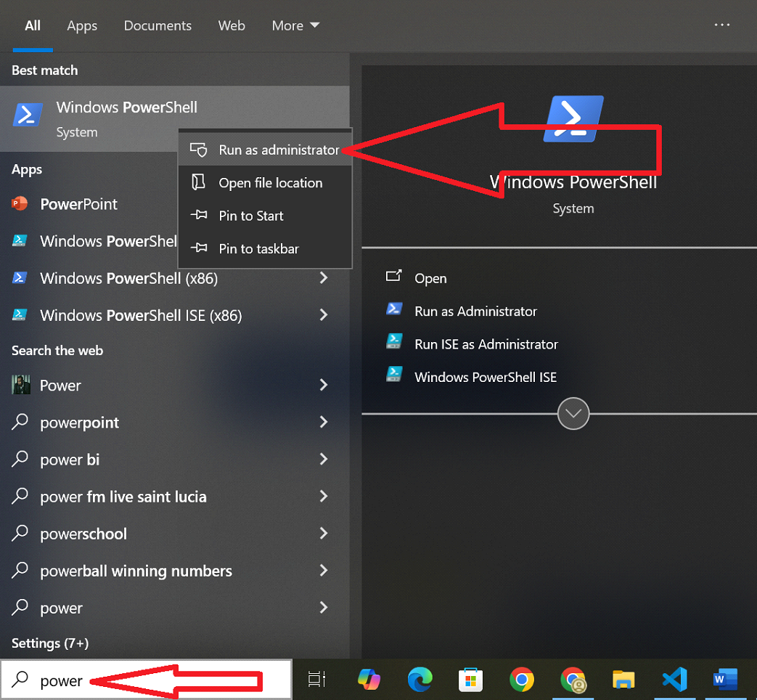Select the powerschool web suggestion
This screenshot has height=700, width=757.
175,534
